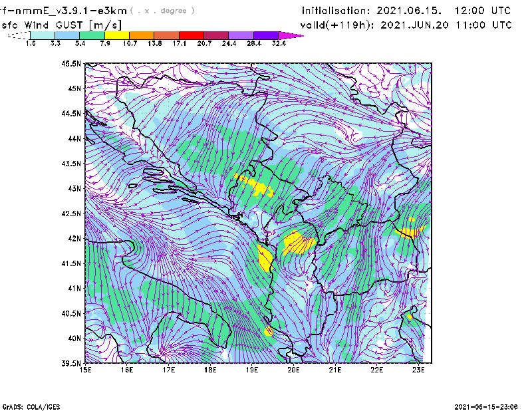Select the violet legend swatch (28.4–32.6)
The image size is (532, 411).
[x=266, y=35]
